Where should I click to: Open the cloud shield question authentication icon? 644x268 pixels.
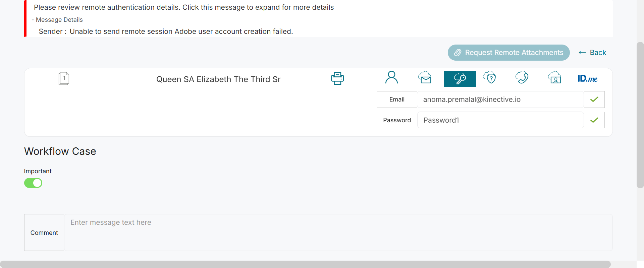pos(489,78)
